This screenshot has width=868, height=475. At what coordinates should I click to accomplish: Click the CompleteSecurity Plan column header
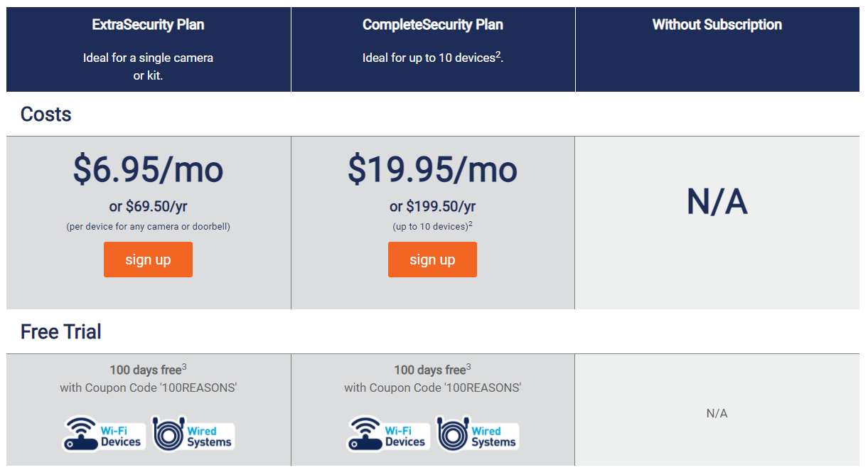432,25
